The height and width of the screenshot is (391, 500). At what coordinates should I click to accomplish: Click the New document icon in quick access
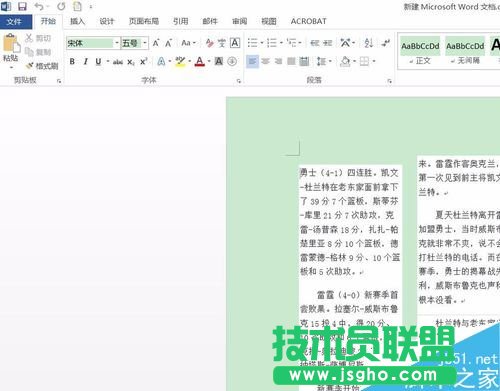pyautogui.click(x=77, y=6)
